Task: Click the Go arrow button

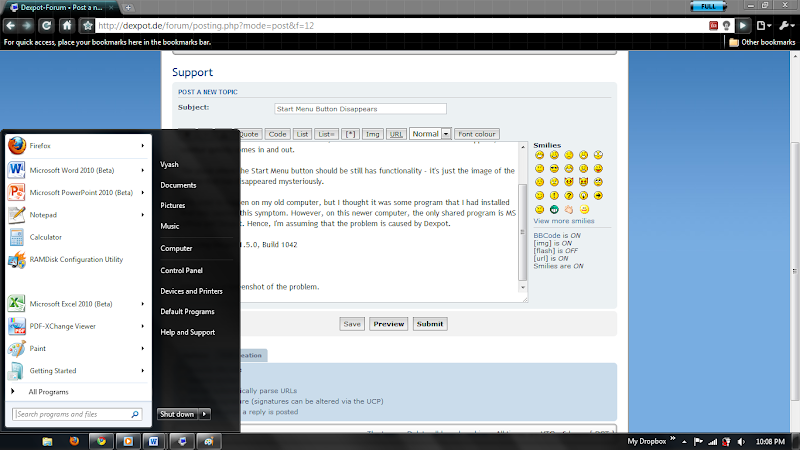Action: click(743, 26)
